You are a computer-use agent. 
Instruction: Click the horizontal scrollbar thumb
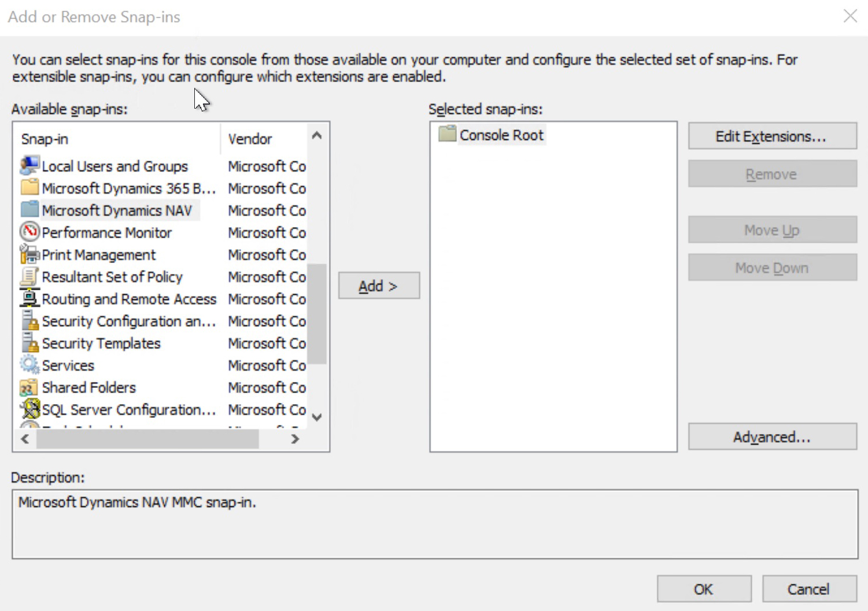tap(147, 439)
